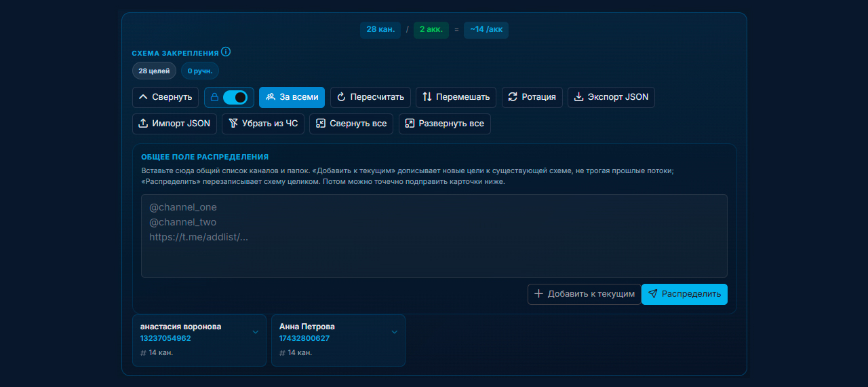The image size is (868, 387).
Task: Click 14 кан. under Анна Петрова
Action: (300, 353)
